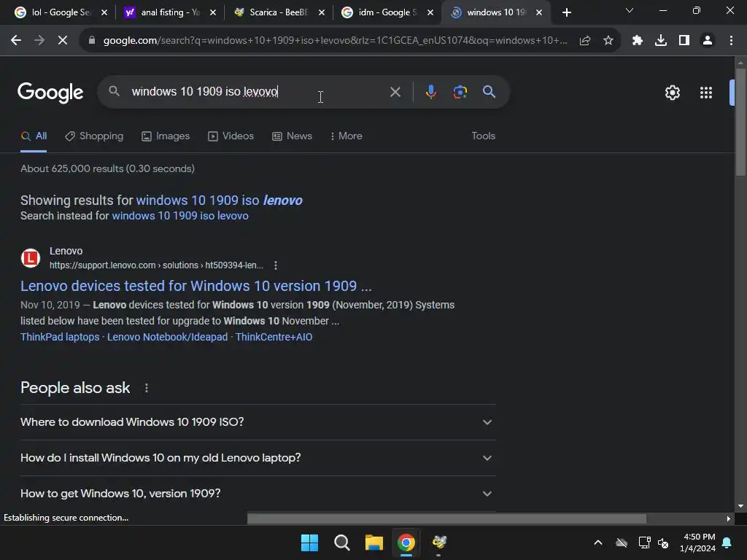Switch to the Scarica BeeBEEP tab

(x=279, y=12)
